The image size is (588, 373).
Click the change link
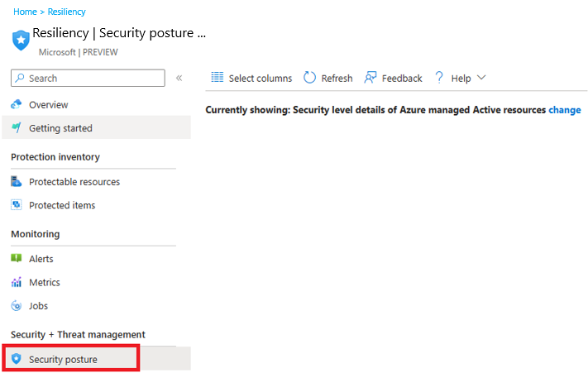point(564,110)
